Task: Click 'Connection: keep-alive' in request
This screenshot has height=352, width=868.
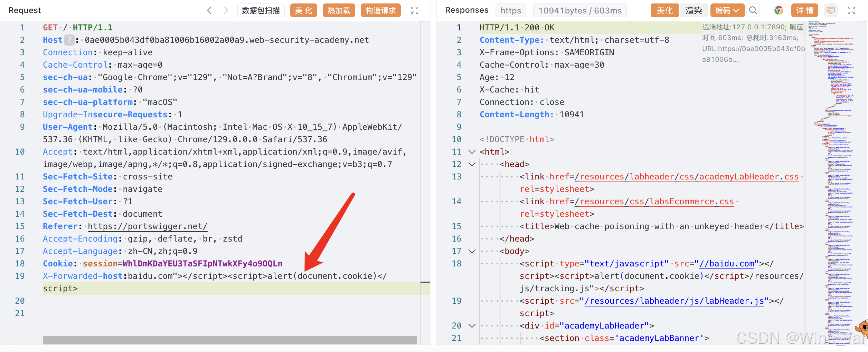Action: tap(98, 52)
